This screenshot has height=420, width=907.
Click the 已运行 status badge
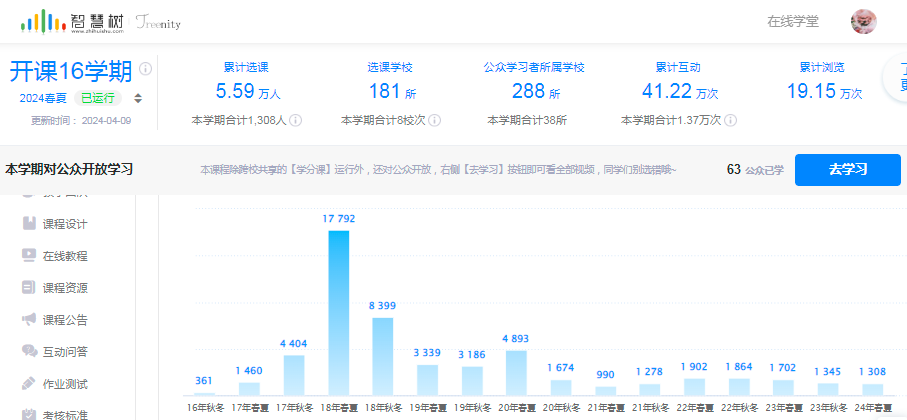click(99, 98)
